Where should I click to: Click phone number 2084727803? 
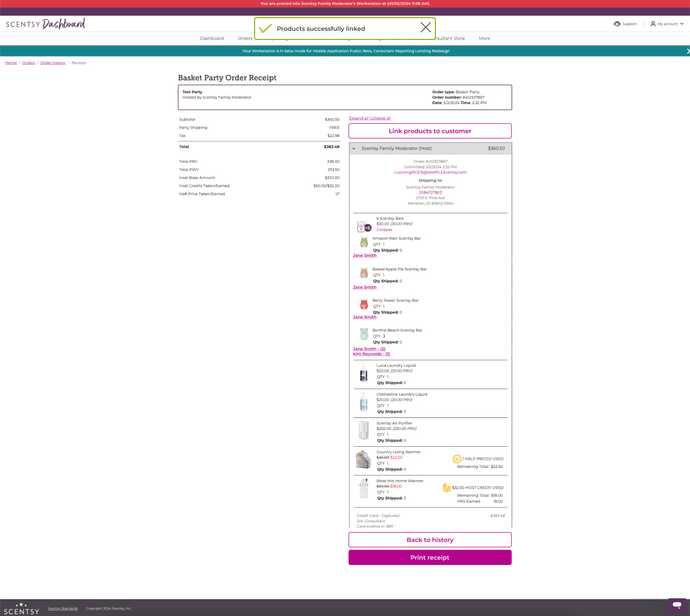pyautogui.click(x=430, y=193)
